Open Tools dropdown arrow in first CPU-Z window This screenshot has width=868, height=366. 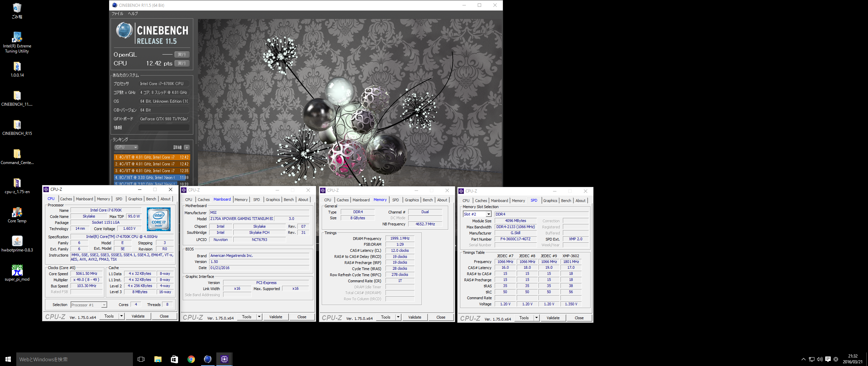tap(122, 316)
